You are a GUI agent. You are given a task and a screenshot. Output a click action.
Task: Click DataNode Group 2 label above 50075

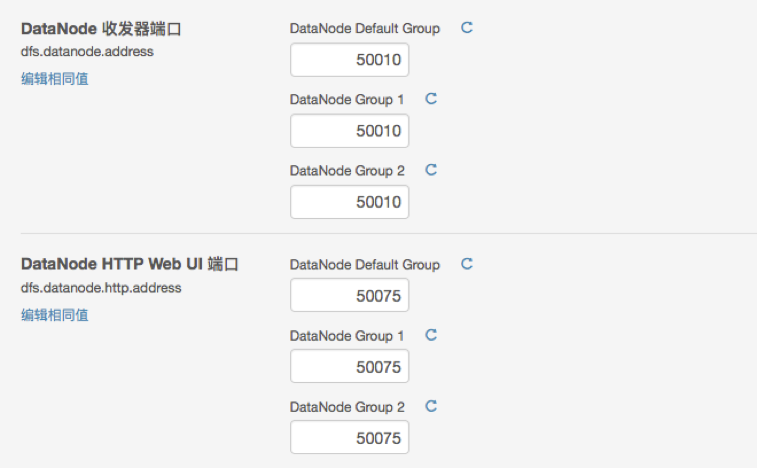[x=347, y=407]
